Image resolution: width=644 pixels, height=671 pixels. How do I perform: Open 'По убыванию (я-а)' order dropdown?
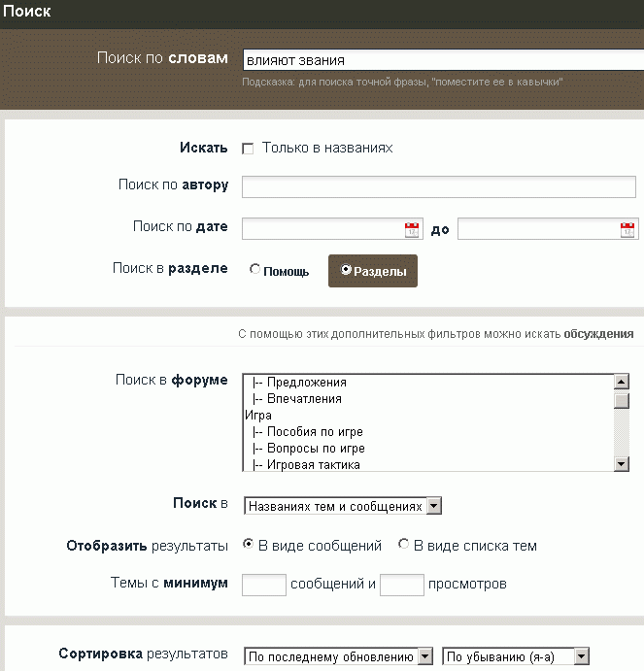(516, 656)
